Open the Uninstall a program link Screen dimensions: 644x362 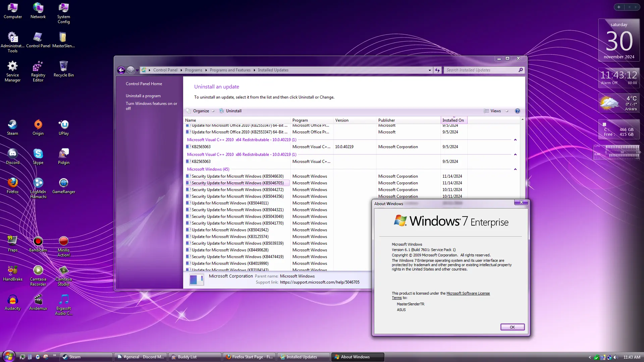coord(143,96)
